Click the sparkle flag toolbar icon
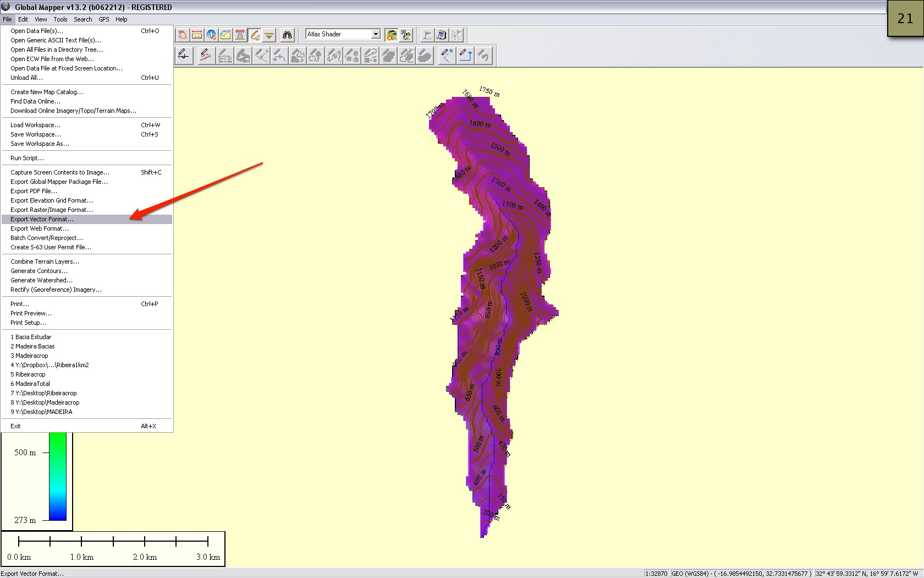 pyautogui.click(x=455, y=35)
